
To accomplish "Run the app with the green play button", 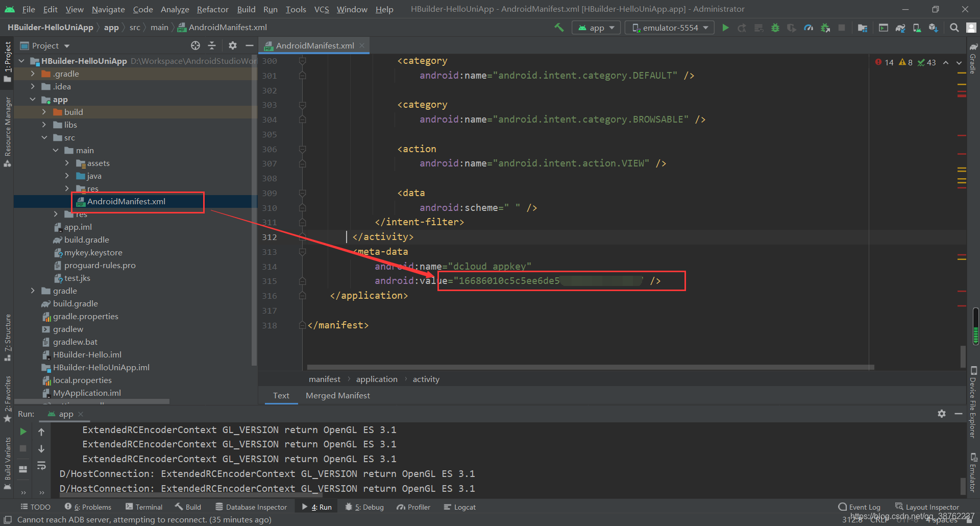I will pos(725,28).
